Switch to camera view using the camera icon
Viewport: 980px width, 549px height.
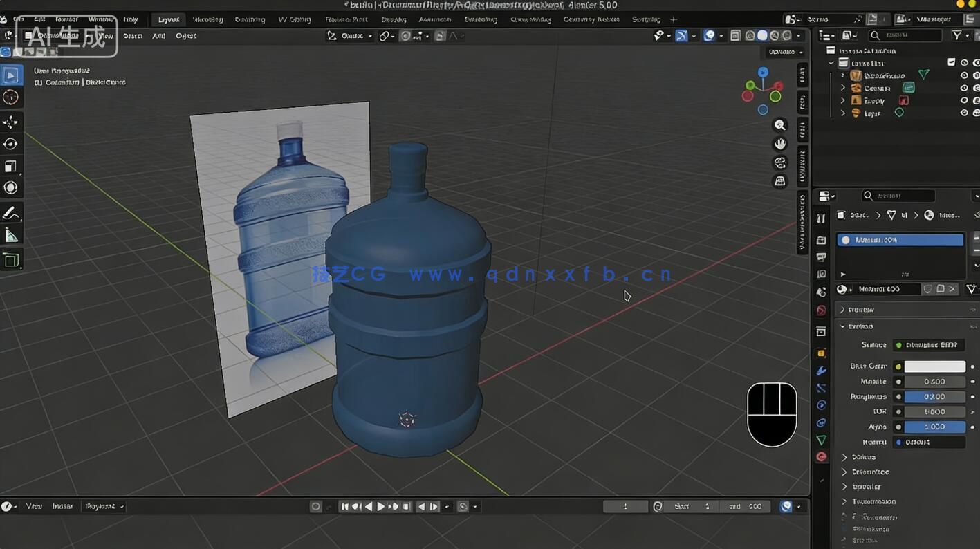coord(779,162)
